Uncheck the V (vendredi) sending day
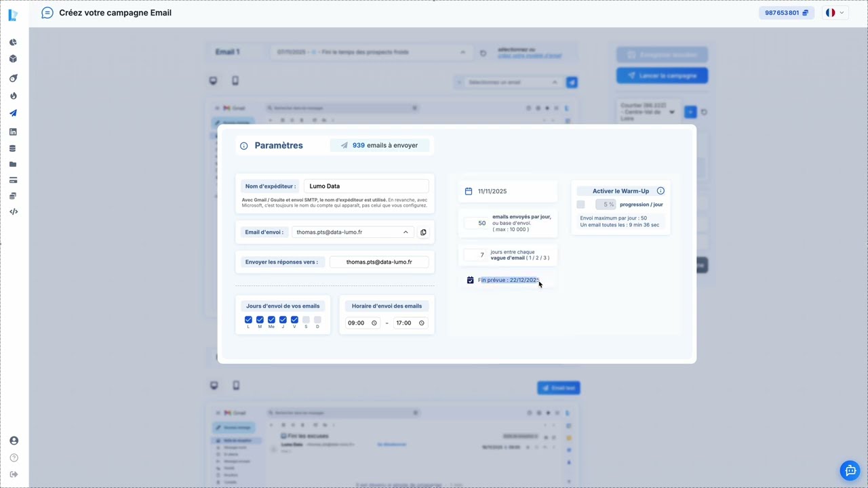Screen dimensions: 868x488 click(294, 319)
